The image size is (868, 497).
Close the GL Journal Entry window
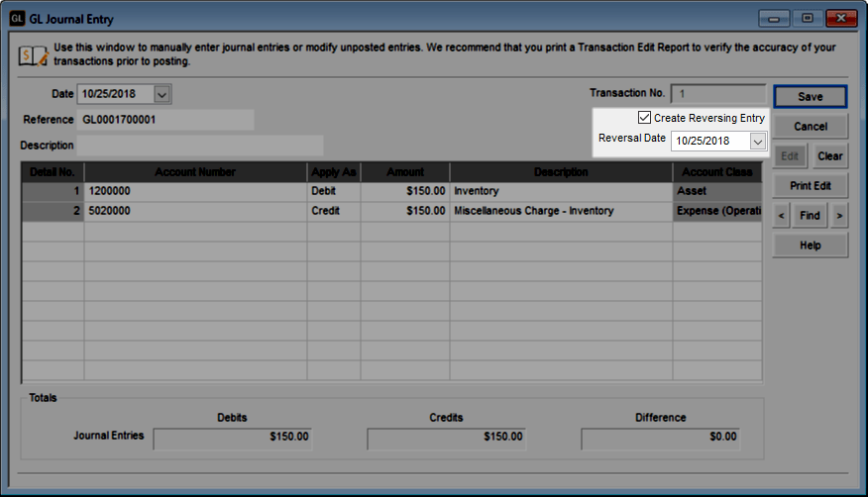pyautogui.click(x=841, y=18)
